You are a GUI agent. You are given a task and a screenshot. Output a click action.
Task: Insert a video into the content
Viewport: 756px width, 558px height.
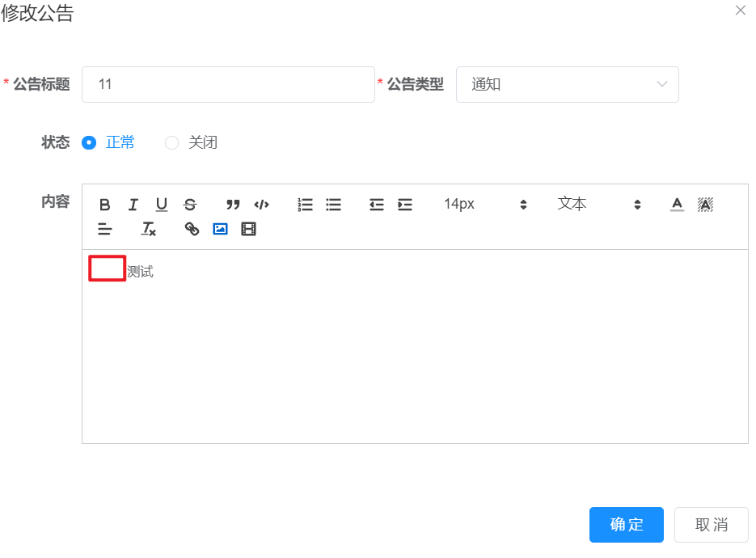click(x=248, y=229)
